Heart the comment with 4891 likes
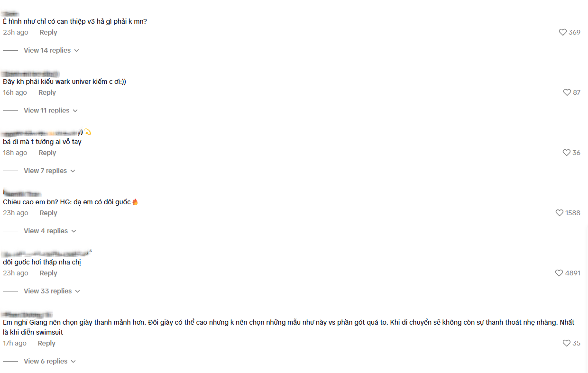Viewport: 588px width, 373px height. click(x=559, y=273)
